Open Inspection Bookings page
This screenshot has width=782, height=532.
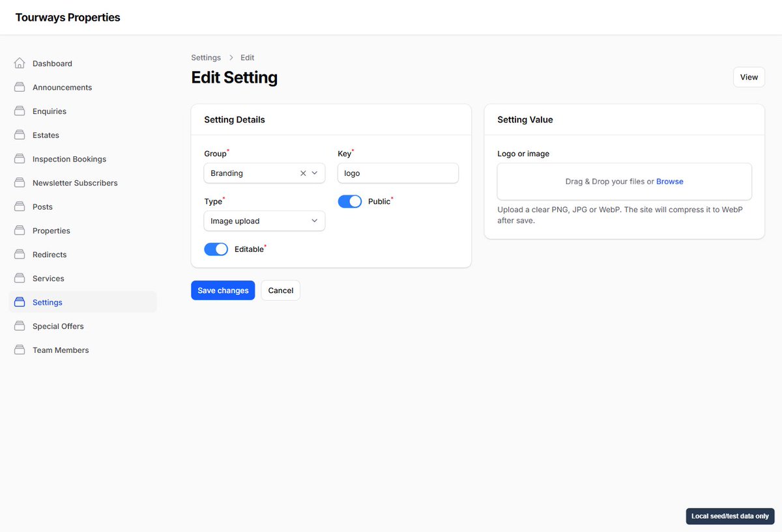point(83,159)
